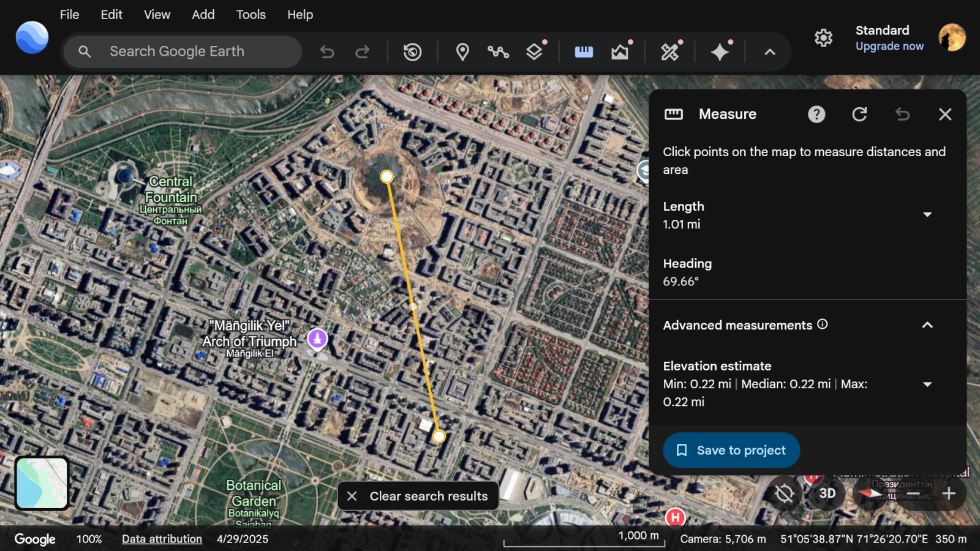Viewport: 980px width, 551px height.
Task: Restart the measurement with the refresh icon
Action: [x=859, y=114]
